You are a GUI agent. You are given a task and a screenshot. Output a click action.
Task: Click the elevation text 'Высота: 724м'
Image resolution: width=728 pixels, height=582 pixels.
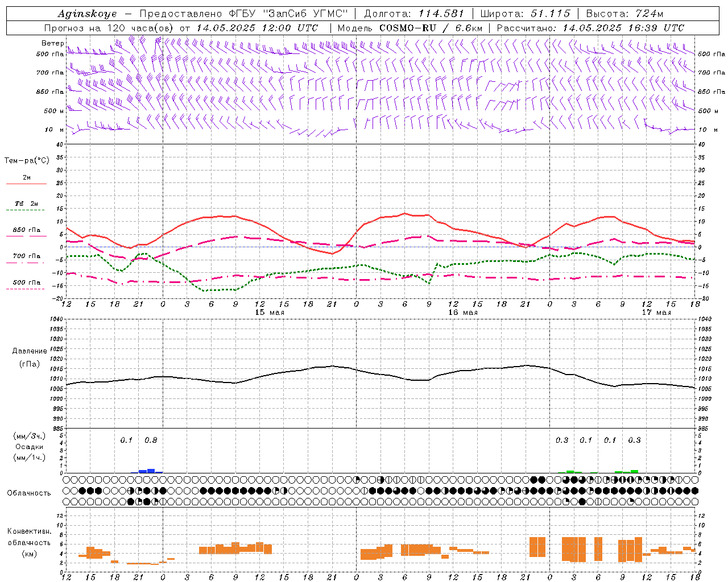click(624, 14)
